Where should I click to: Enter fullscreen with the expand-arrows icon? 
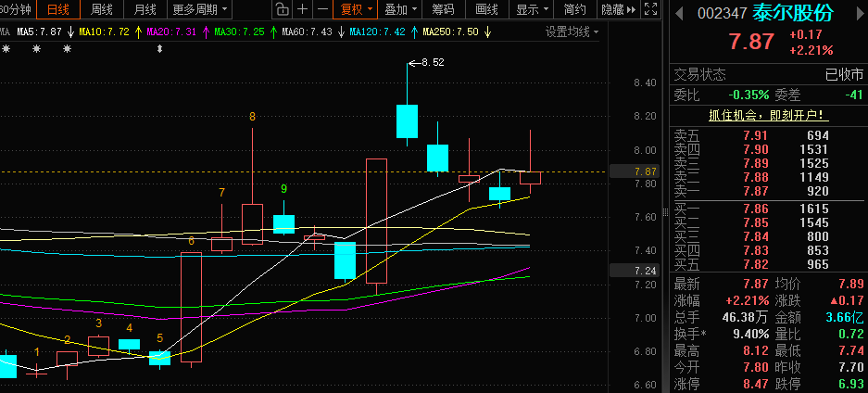coord(651,9)
